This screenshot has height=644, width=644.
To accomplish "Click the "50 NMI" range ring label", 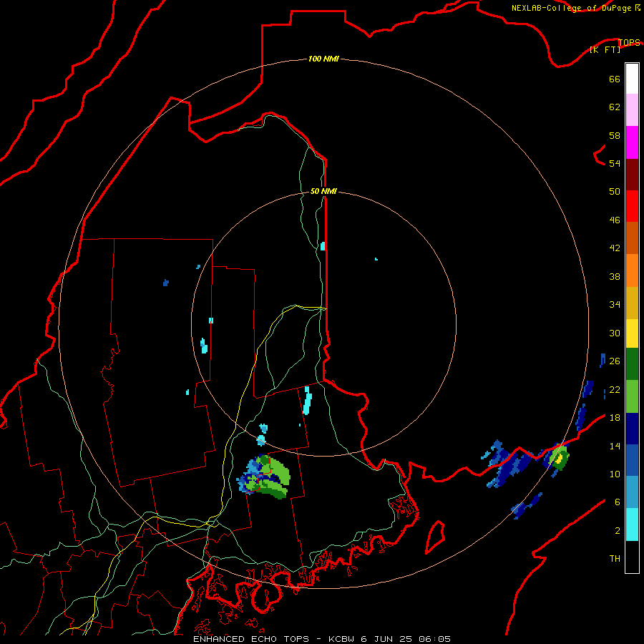I will (x=323, y=191).
